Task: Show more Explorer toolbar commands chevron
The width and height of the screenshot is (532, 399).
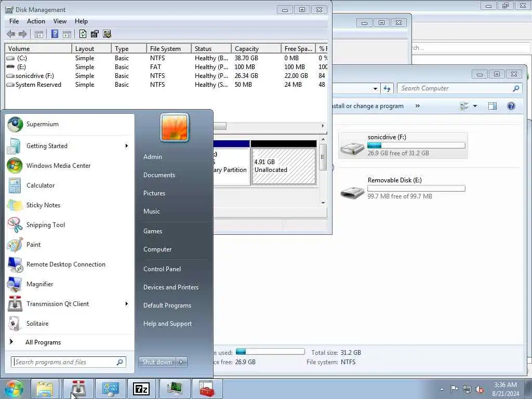Action: (x=417, y=106)
